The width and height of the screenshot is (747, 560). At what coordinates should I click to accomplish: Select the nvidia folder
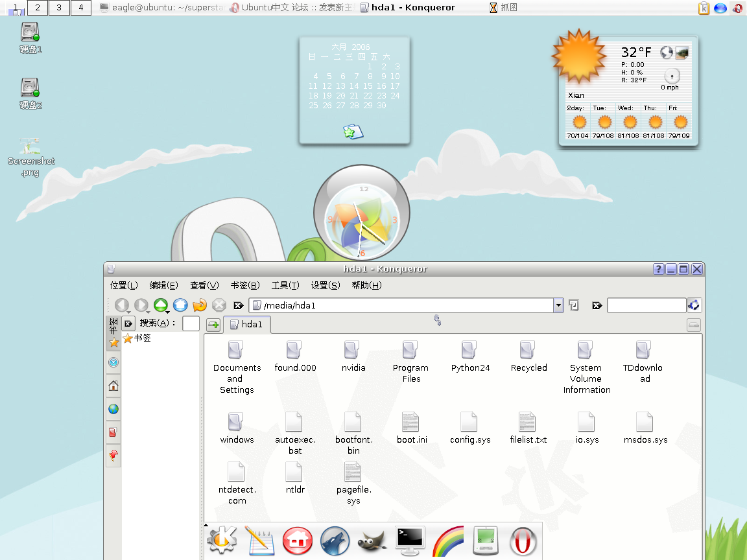click(353, 356)
